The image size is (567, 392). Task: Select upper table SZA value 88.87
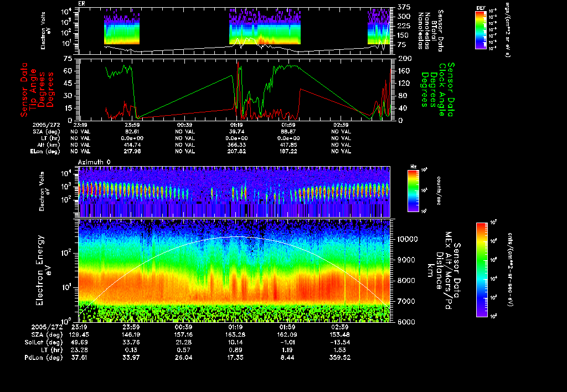tap(288, 132)
